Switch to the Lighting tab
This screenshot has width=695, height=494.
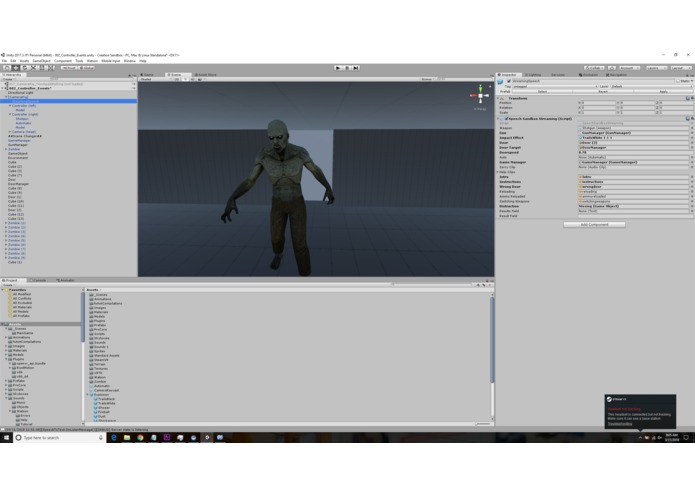pos(533,75)
